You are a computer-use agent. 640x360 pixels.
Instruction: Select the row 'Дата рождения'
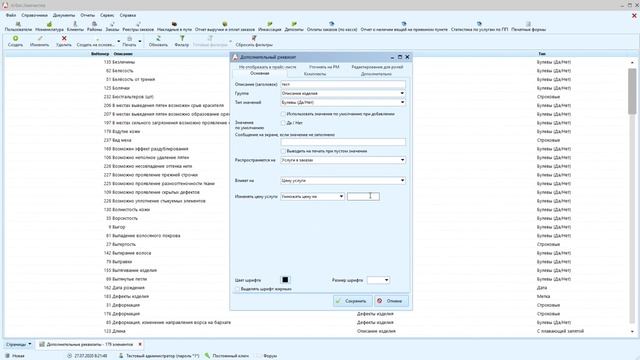point(128,288)
